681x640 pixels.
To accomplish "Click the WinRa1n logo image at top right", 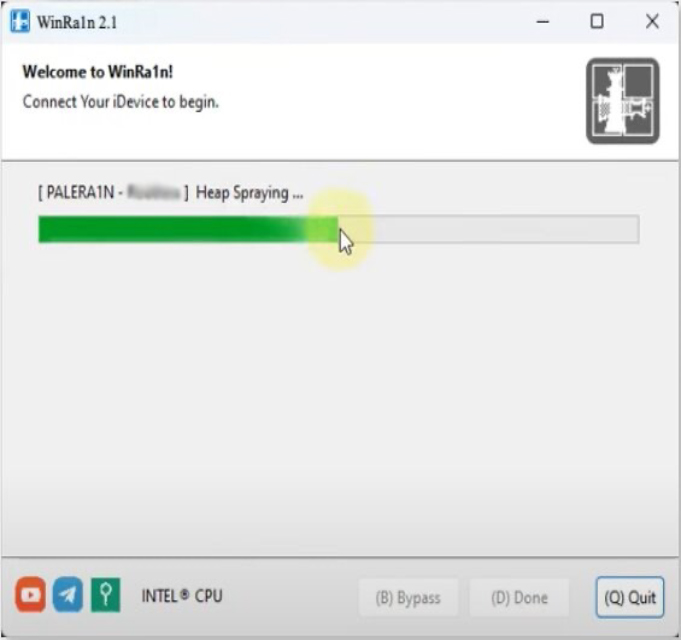I will (x=622, y=101).
